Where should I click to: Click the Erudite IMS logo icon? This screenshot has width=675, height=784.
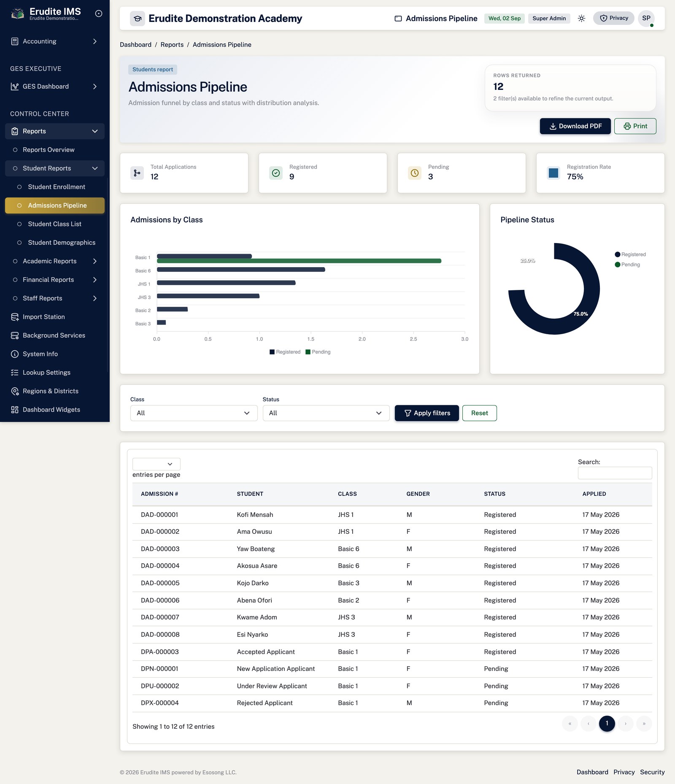coord(17,14)
